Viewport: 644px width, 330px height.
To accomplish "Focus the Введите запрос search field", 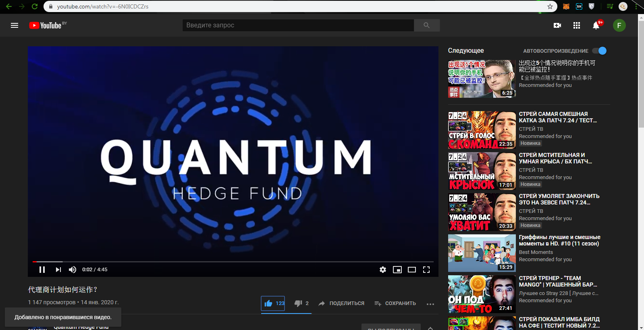I will pyautogui.click(x=298, y=25).
